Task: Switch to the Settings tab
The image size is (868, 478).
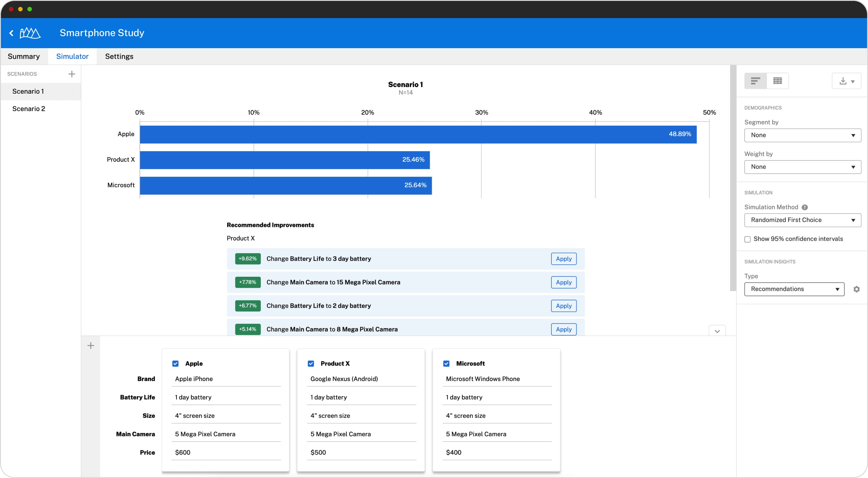Action: pos(119,56)
